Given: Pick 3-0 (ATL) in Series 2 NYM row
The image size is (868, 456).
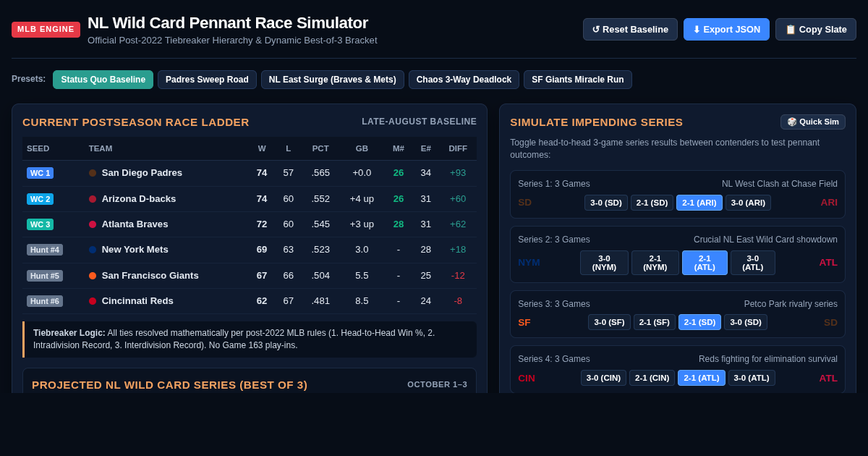Looking at the screenshot, I should point(753,263).
